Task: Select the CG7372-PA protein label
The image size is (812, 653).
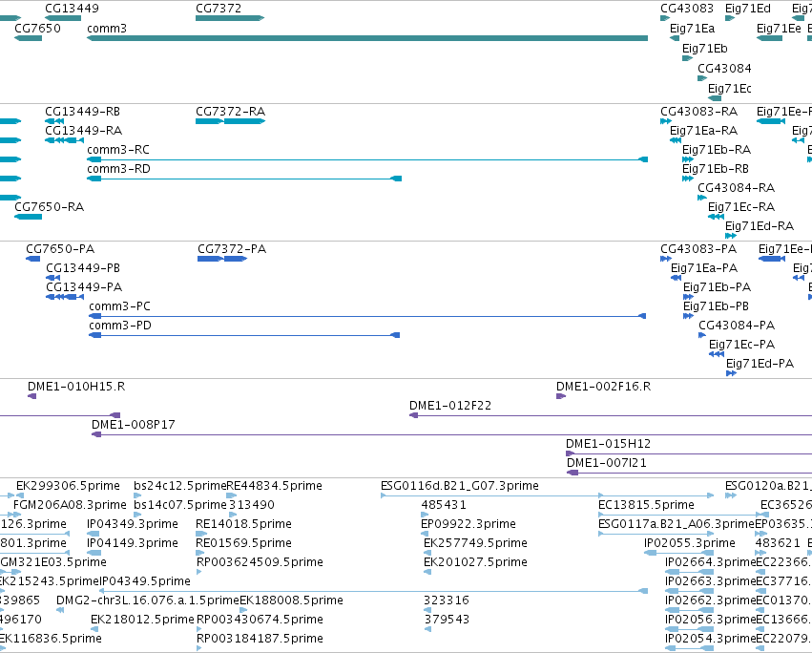Action: [232, 249]
